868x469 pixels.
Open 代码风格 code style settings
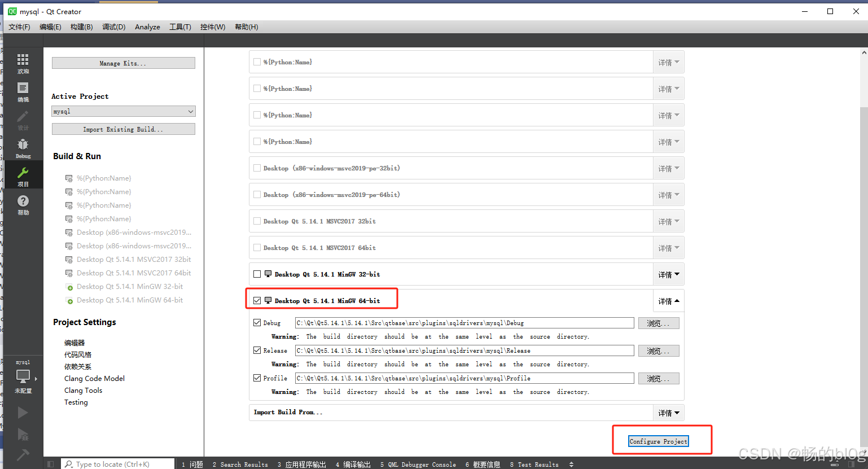78,355
